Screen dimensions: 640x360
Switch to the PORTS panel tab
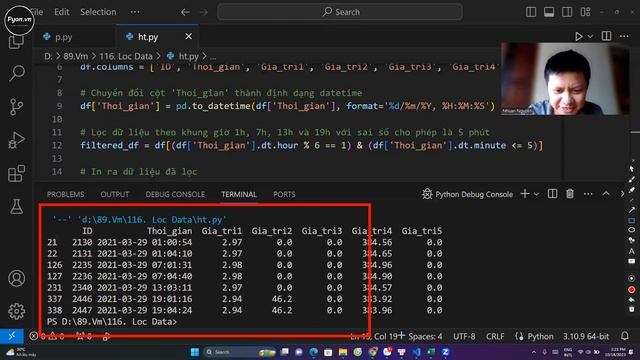[284, 194]
